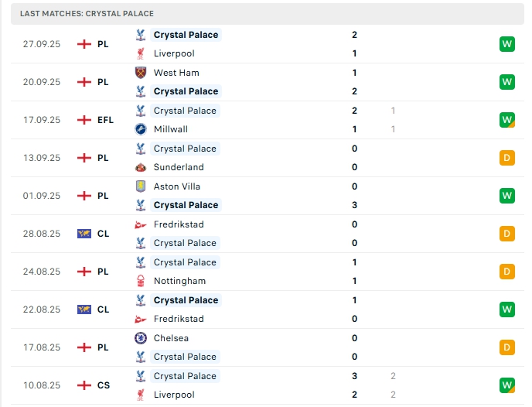
Task: Click the CL competition flag on 28.08.25 row
Action: (x=84, y=234)
